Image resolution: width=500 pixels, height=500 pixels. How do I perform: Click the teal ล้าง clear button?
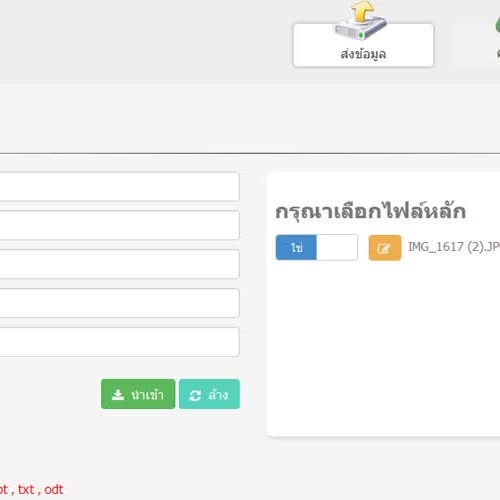(x=209, y=394)
